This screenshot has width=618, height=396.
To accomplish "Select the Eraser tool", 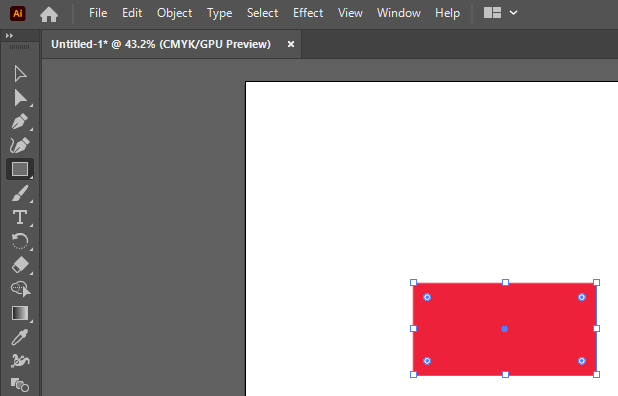I will pyautogui.click(x=20, y=265).
